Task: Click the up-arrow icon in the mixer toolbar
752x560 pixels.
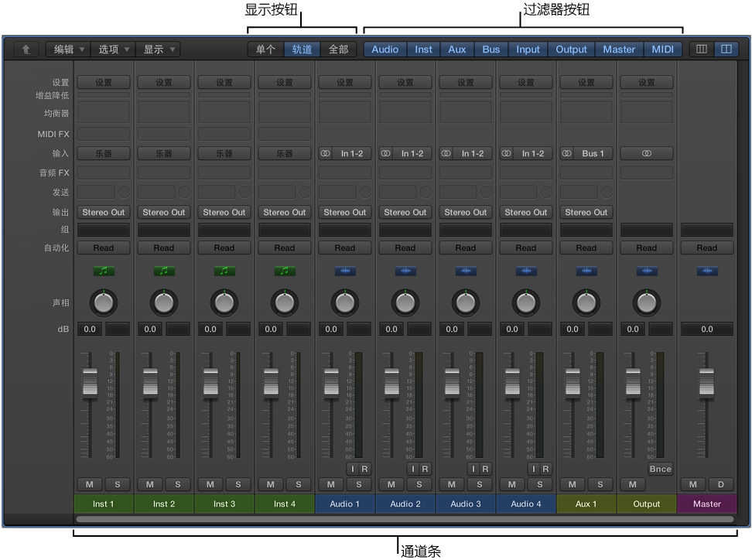Action: point(26,50)
